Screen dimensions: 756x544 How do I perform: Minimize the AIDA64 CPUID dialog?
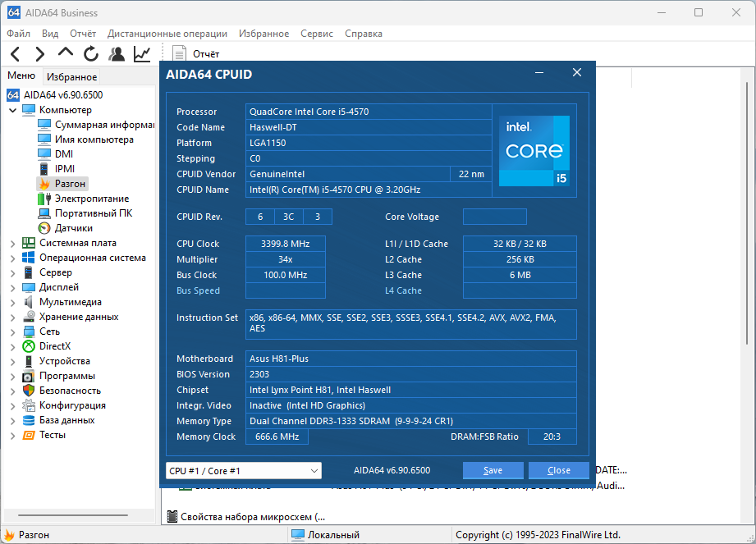539,73
